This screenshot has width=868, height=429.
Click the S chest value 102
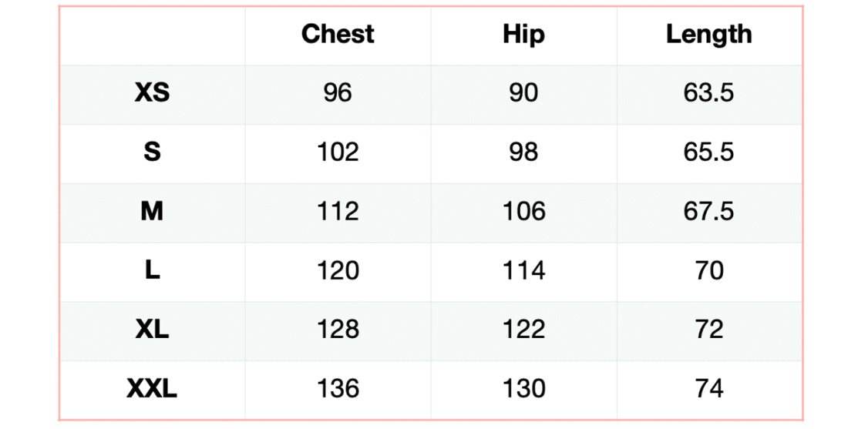(338, 152)
